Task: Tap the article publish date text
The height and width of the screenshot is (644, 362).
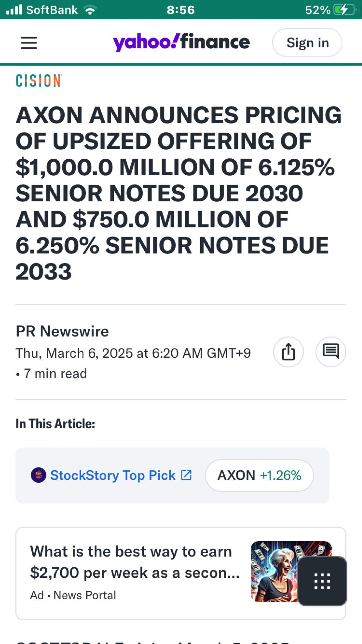Action: click(x=133, y=353)
